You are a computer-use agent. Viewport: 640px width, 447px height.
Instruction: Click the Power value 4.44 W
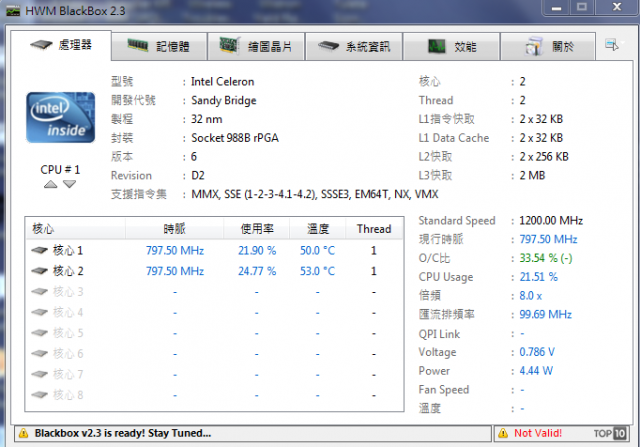[x=536, y=371]
